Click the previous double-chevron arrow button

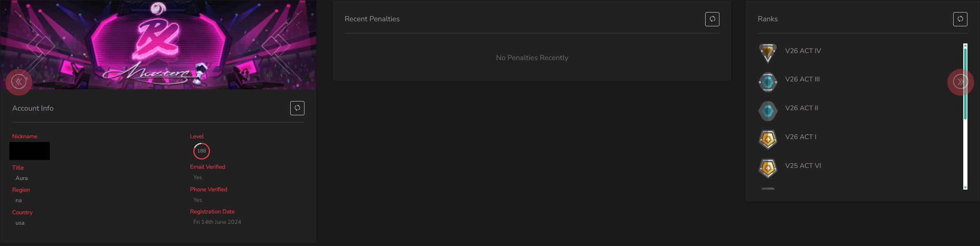click(x=19, y=82)
